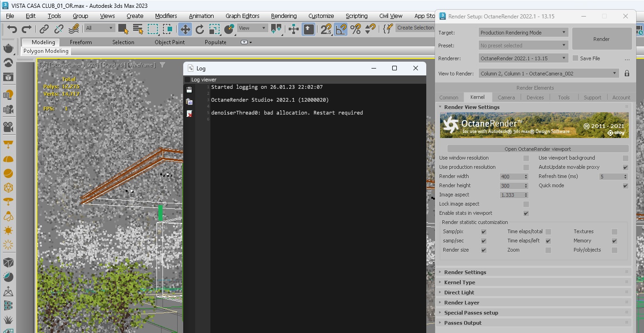Screen dimensions: 644x333
Task: Open the reference coordinate View dropdown
Action: [252, 28]
